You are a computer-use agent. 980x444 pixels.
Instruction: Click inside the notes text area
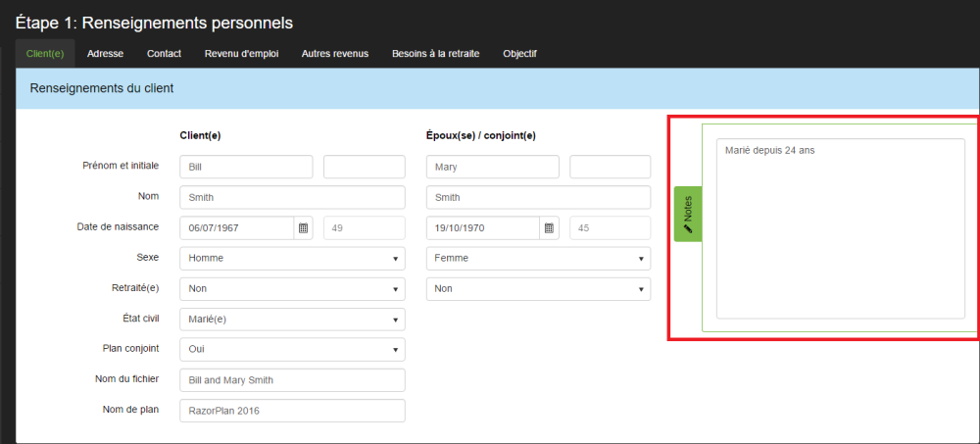pos(840,235)
